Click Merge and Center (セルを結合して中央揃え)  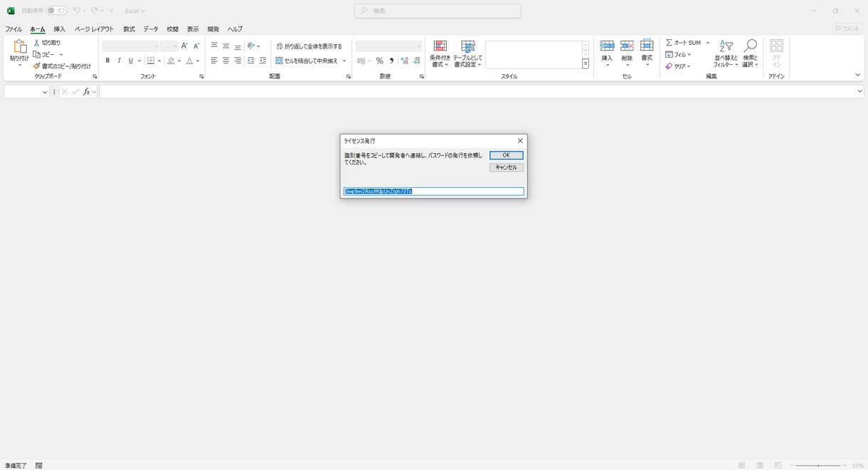click(x=307, y=61)
